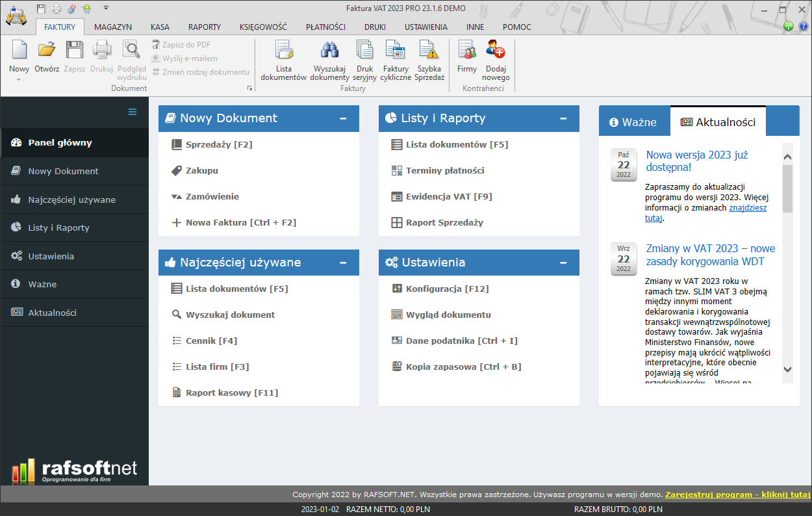The image size is (812, 516).
Task: Switch to the USTAWIENIA ribbon tab
Action: point(426,27)
